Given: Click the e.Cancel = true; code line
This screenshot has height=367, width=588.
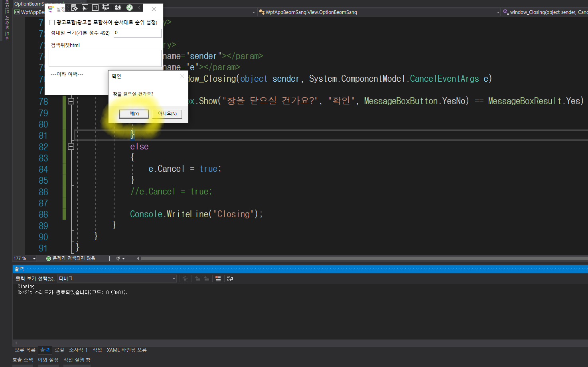Looking at the screenshot, I should tap(185, 169).
